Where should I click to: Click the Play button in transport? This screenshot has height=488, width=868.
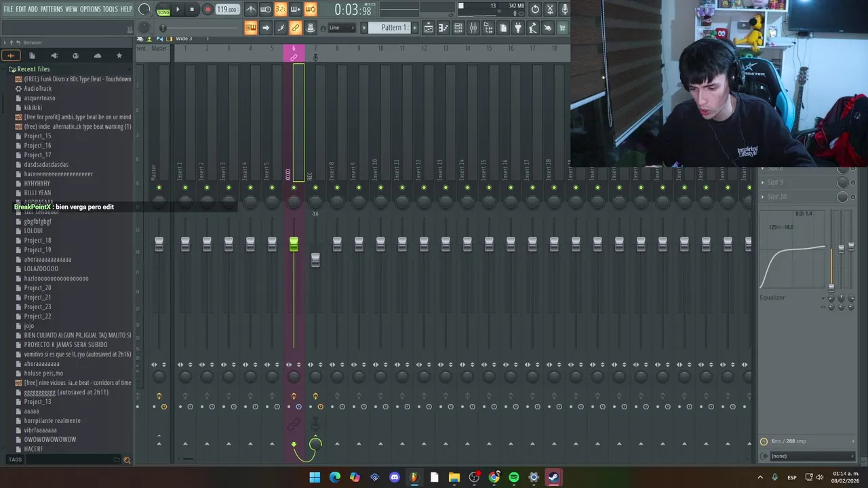(x=178, y=9)
